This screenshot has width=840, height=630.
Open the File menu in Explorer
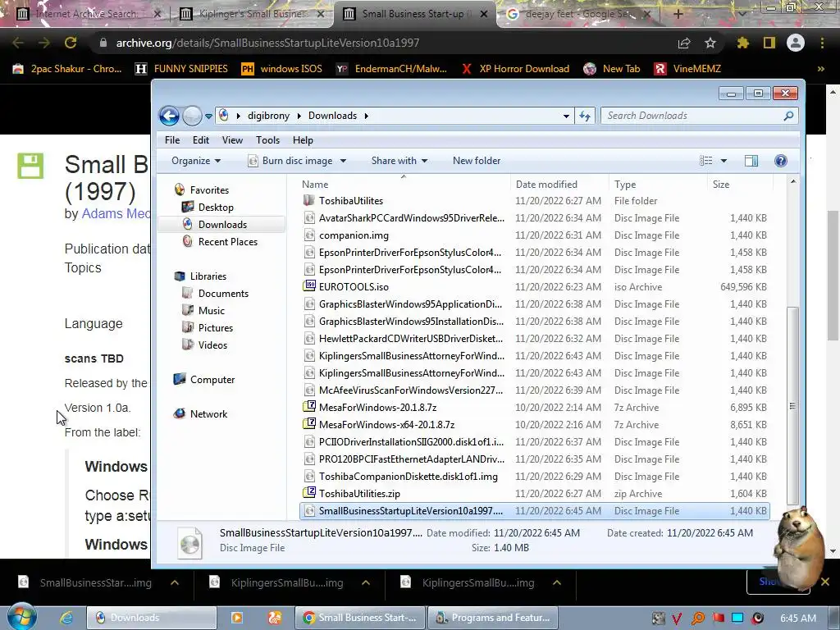(172, 140)
